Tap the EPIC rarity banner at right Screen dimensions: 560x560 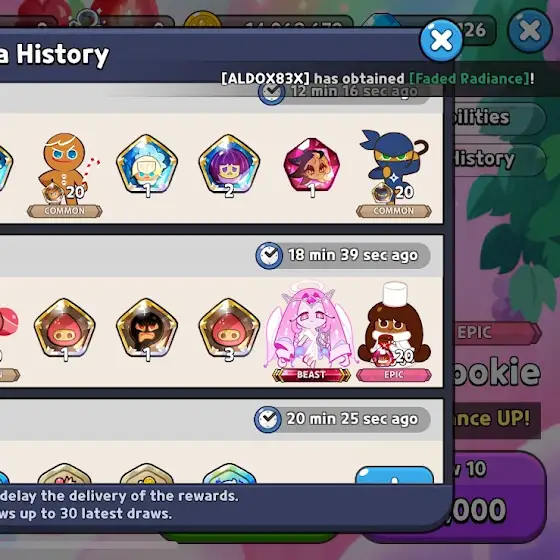coord(498,333)
